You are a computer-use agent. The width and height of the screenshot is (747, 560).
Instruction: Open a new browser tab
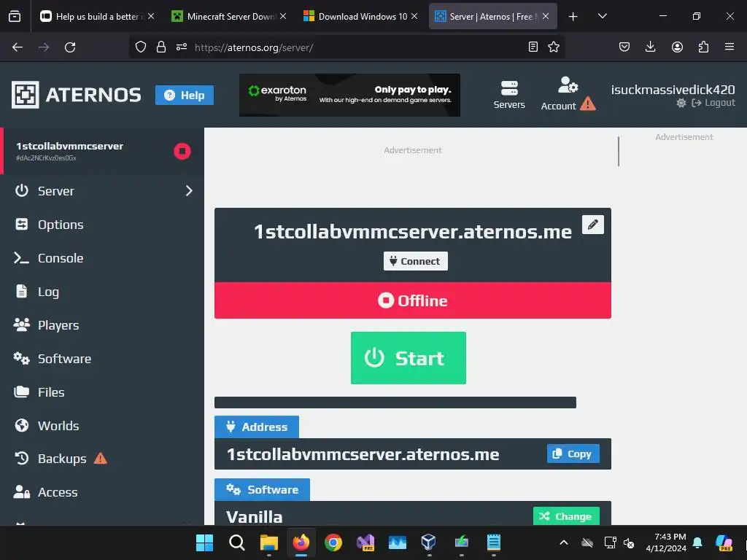click(x=573, y=17)
